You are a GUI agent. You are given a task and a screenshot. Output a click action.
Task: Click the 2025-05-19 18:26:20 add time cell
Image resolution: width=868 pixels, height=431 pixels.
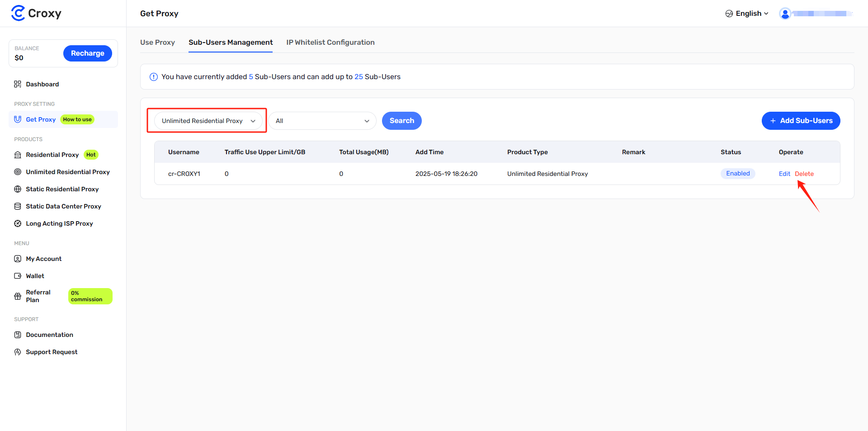(x=446, y=174)
